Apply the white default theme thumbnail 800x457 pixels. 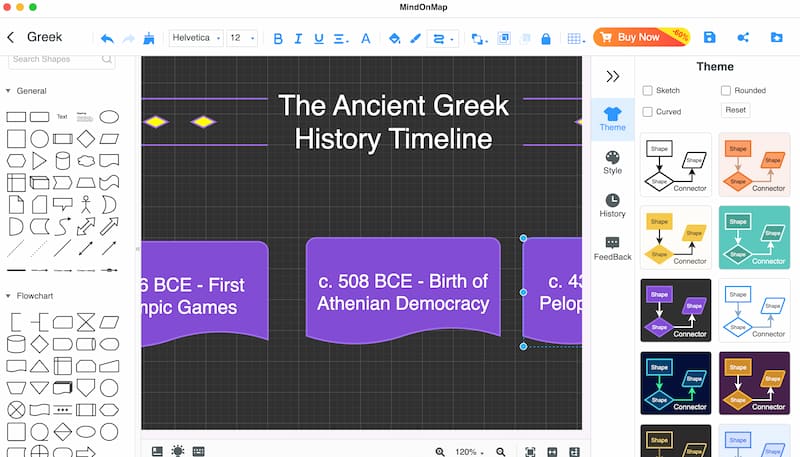tap(676, 165)
